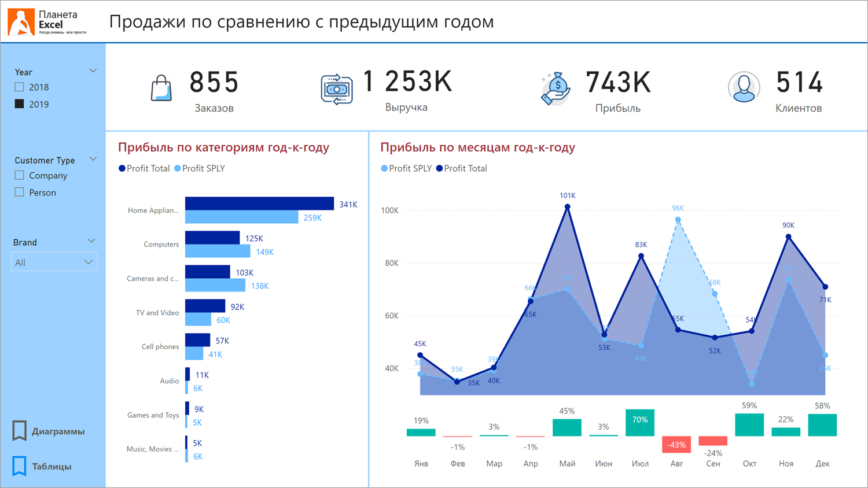This screenshot has width=868, height=488.
Task: Uncheck the 2019 year checkbox
Action: (x=20, y=104)
